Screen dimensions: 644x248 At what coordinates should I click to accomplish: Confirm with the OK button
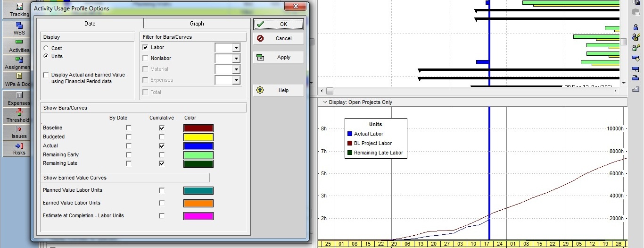tap(278, 24)
